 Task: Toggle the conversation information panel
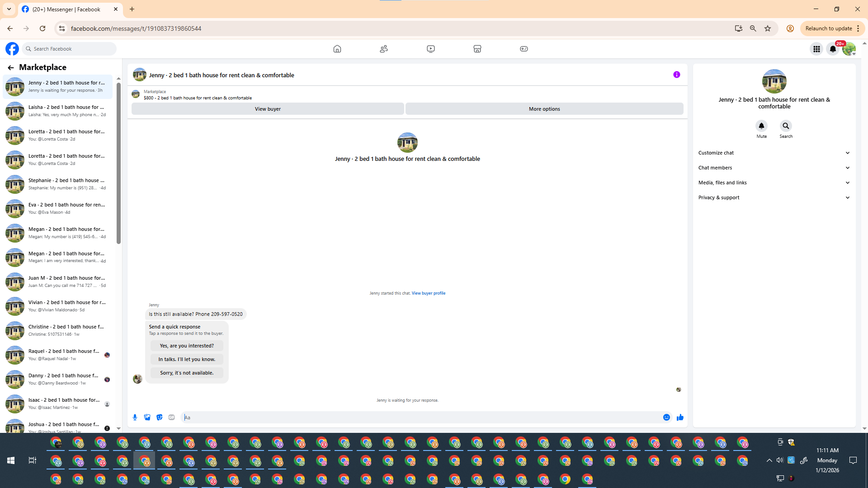click(x=676, y=75)
